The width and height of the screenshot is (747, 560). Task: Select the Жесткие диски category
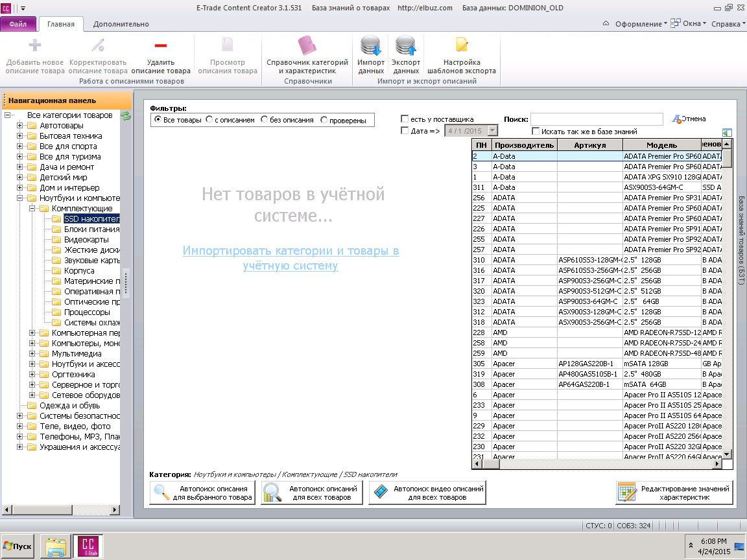tap(92, 250)
